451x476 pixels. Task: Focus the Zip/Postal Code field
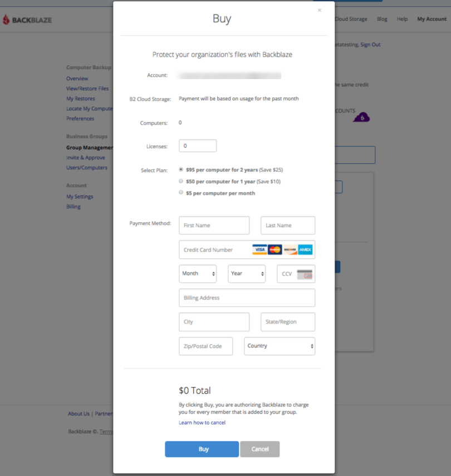206,346
